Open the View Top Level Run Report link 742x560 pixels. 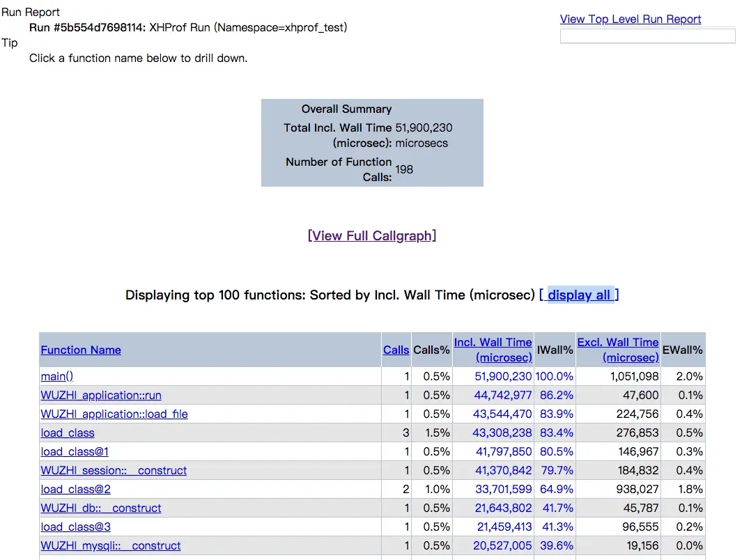click(631, 19)
